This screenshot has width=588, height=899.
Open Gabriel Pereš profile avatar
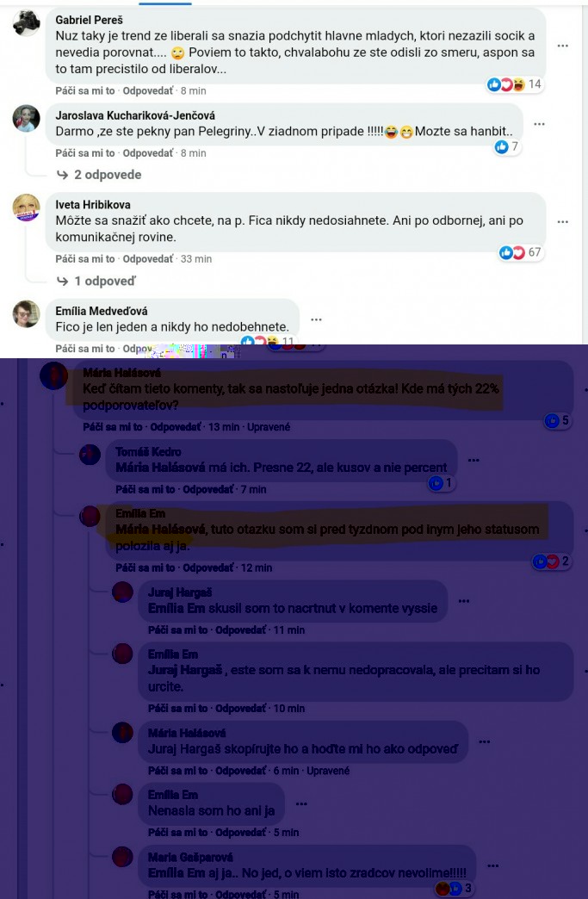27,23
